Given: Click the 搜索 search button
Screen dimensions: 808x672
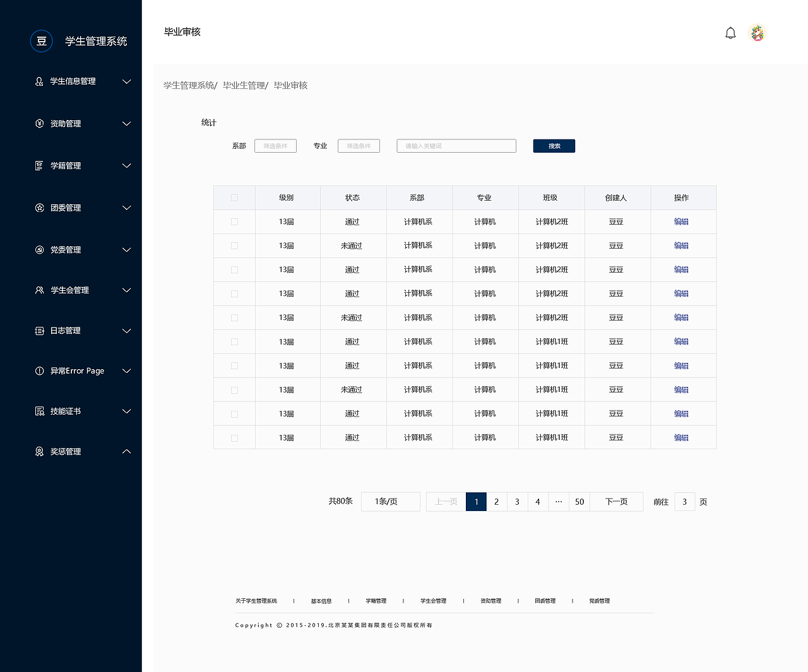Looking at the screenshot, I should pyautogui.click(x=554, y=146).
